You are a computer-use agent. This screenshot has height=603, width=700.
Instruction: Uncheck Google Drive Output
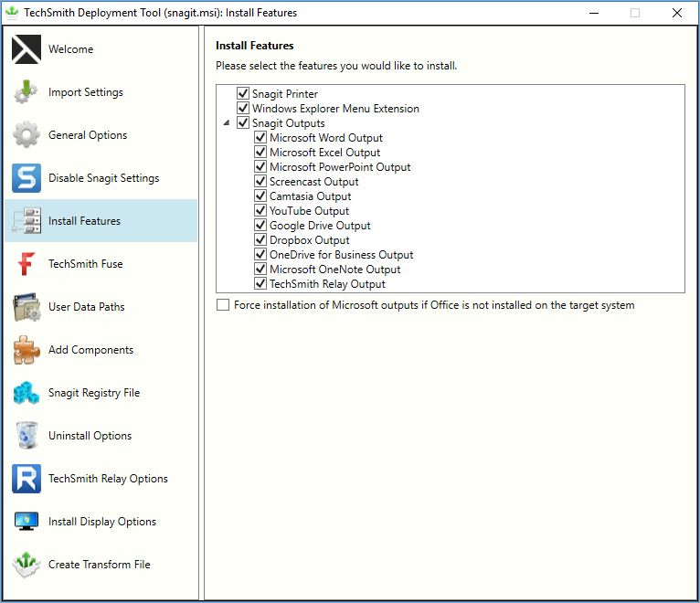pos(260,225)
